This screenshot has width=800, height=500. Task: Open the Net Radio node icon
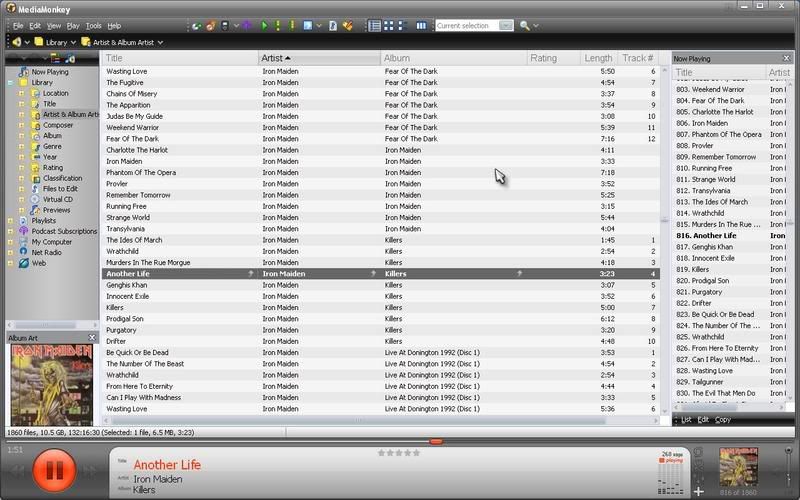click(x=23, y=252)
